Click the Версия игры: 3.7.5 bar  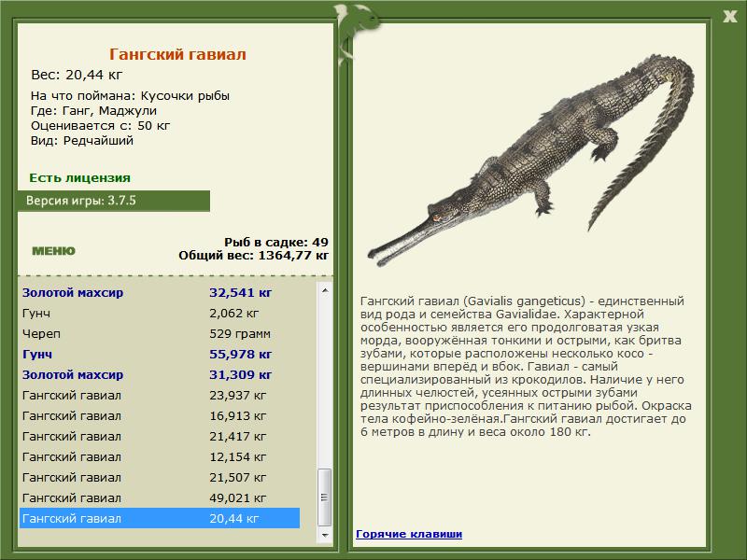click(x=114, y=201)
